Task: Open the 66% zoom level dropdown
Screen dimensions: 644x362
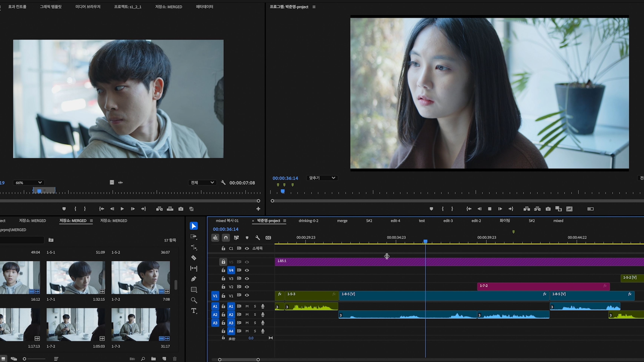Action: click(x=28, y=183)
